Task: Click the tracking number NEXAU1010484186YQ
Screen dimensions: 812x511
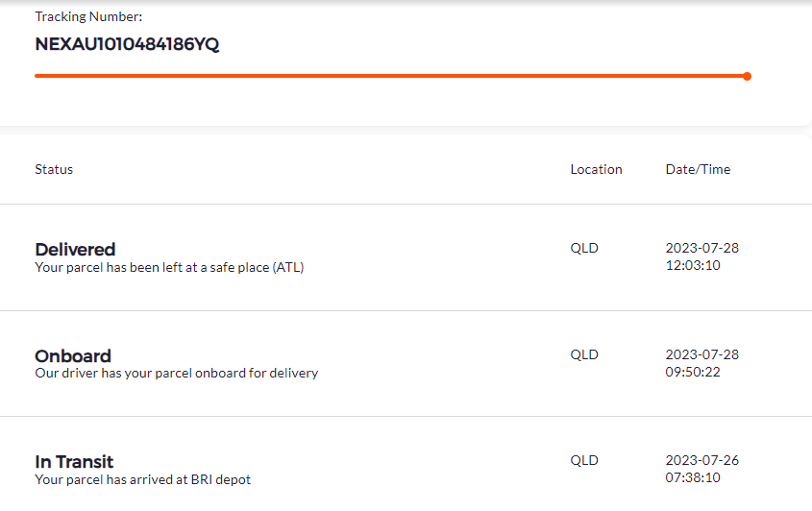Action: 127,44
